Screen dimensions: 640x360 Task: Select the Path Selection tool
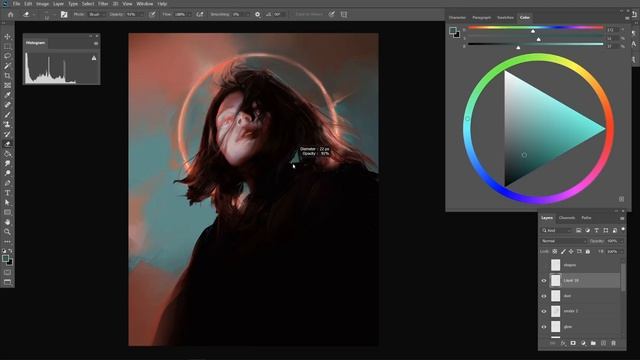7,202
